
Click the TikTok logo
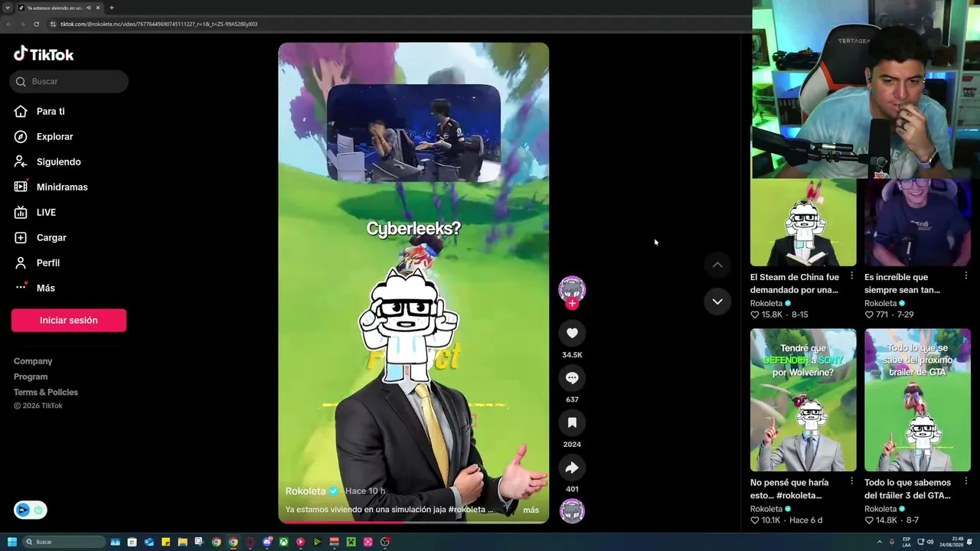[x=44, y=54]
